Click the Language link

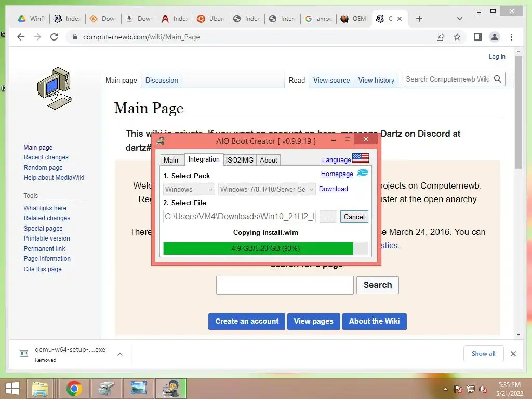[x=336, y=159]
